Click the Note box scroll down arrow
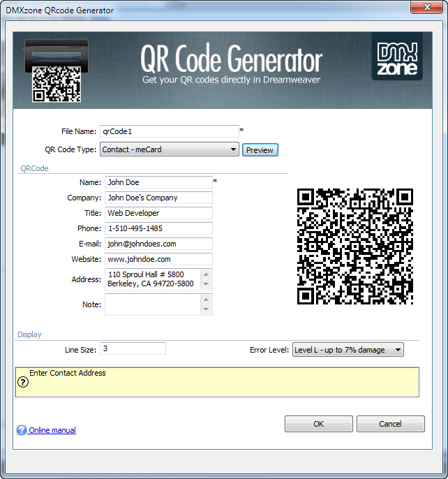The height and width of the screenshot is (479, 448). (x=206, y=309)
